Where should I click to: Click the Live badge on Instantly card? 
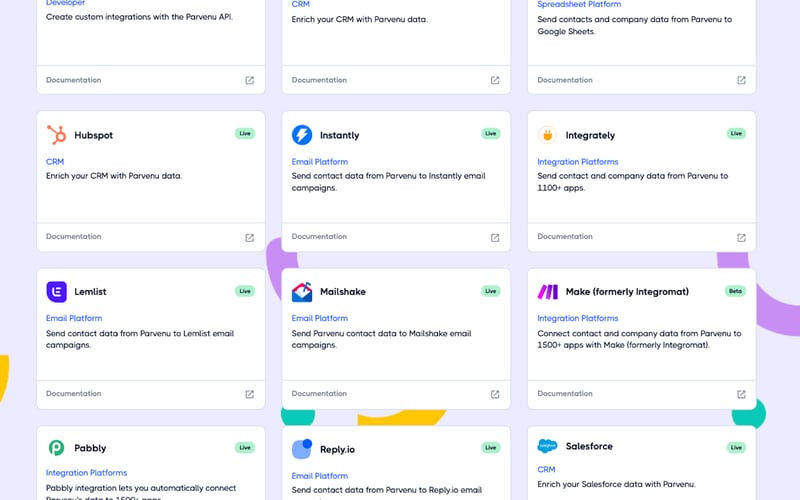pyautogui.click(x=491, y=134)
